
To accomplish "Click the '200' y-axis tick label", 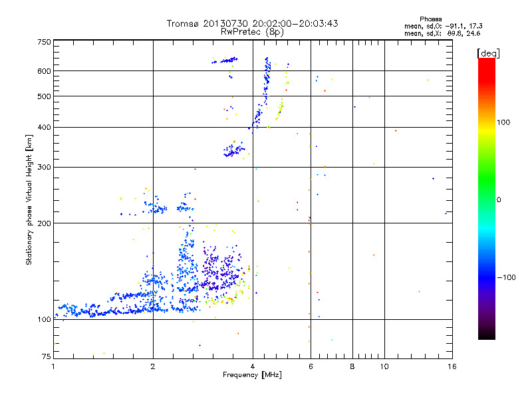I will click(x=44, y=223).
